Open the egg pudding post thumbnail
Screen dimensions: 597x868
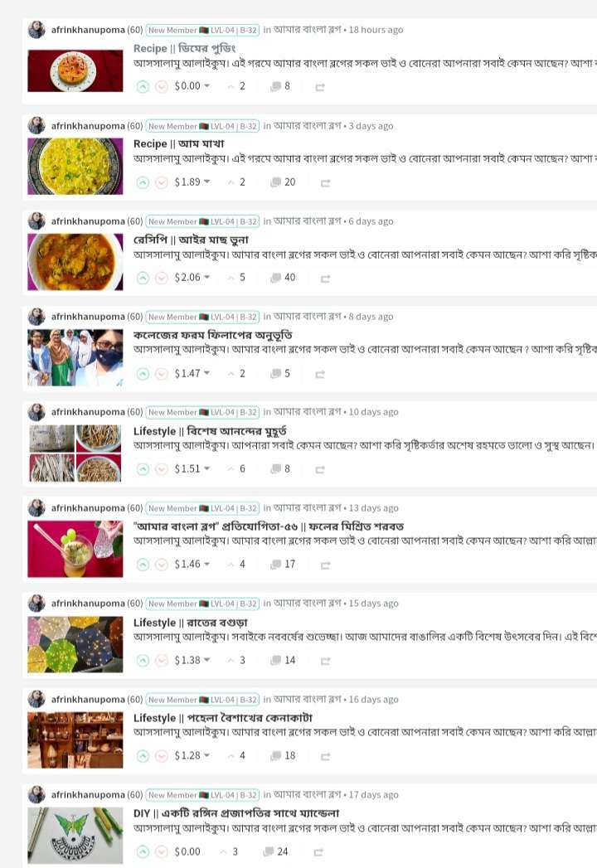click(75, 70)
